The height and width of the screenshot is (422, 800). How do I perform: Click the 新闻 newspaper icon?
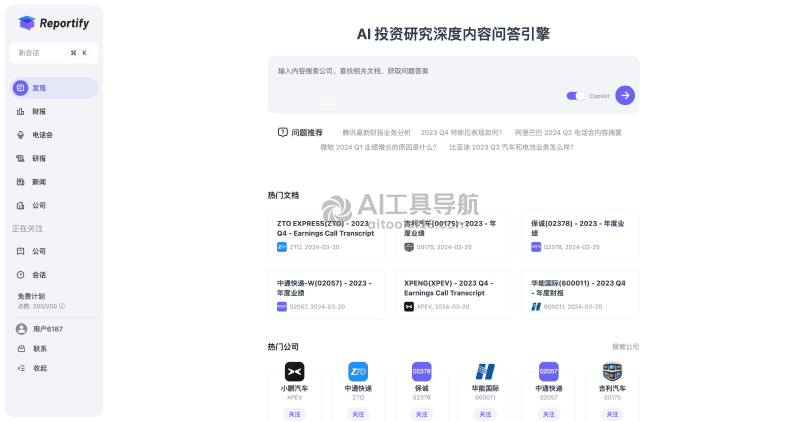coord(20,182)
